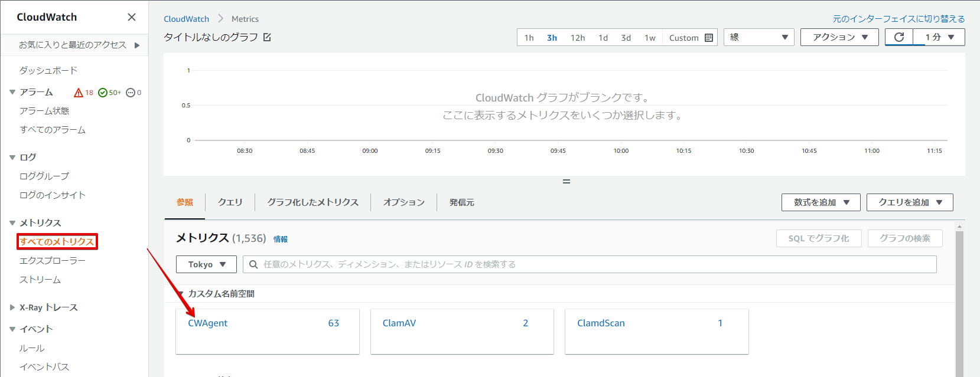Click the SQL でグラフ化 button
The image size is (980, 377).
pos(819,238)
